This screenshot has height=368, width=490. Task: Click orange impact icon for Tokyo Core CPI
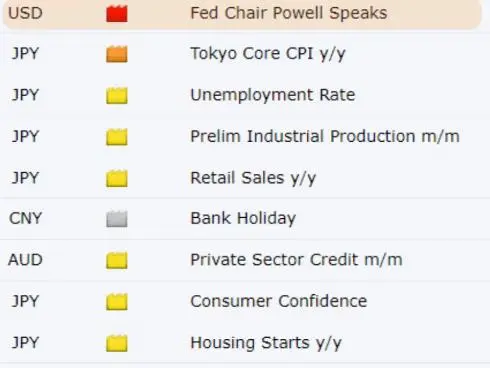click(117, 54)
